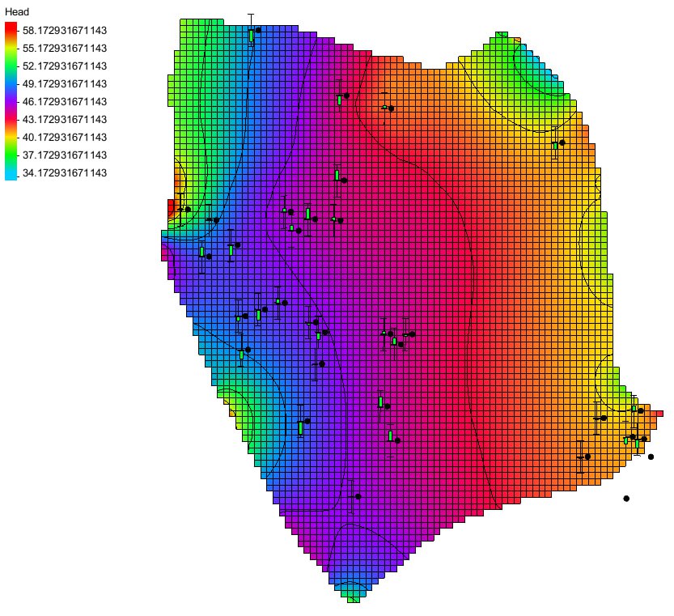Viewport: 674px width, 616px height.
Task: Select the 52.172931671143 legend value
Action: point(65,66)
